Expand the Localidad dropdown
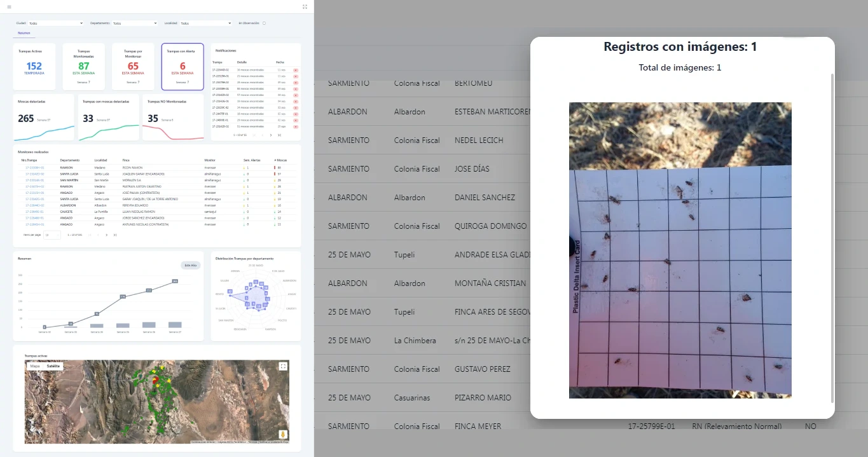 (x=205, y=24)
